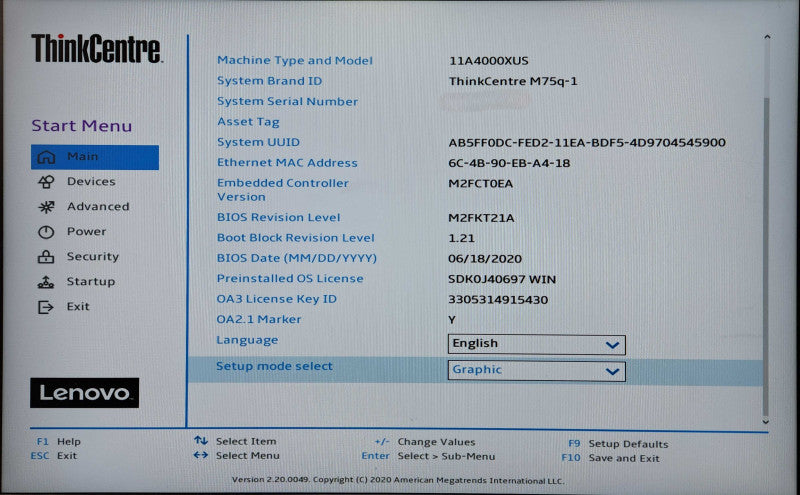Click the OA3 License Key ID label
Viewport: 800px width, 495px height.
(x=277, y=299)
